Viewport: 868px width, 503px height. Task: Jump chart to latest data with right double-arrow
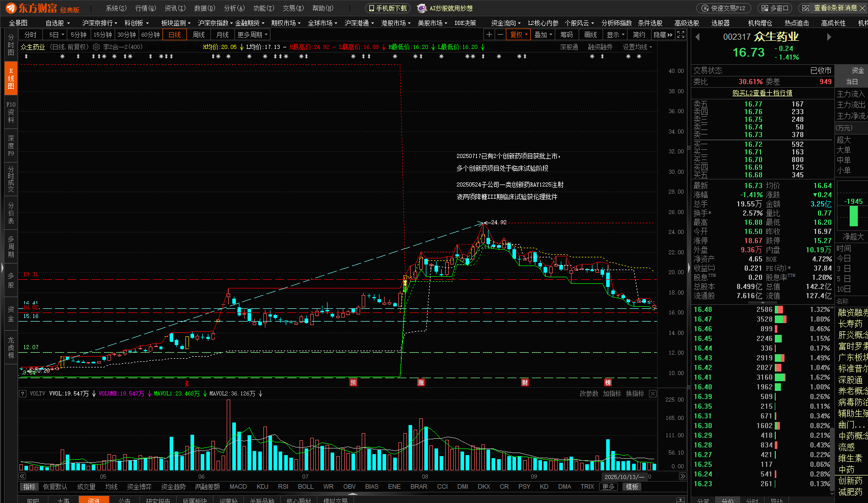click(x=683, y=476)
